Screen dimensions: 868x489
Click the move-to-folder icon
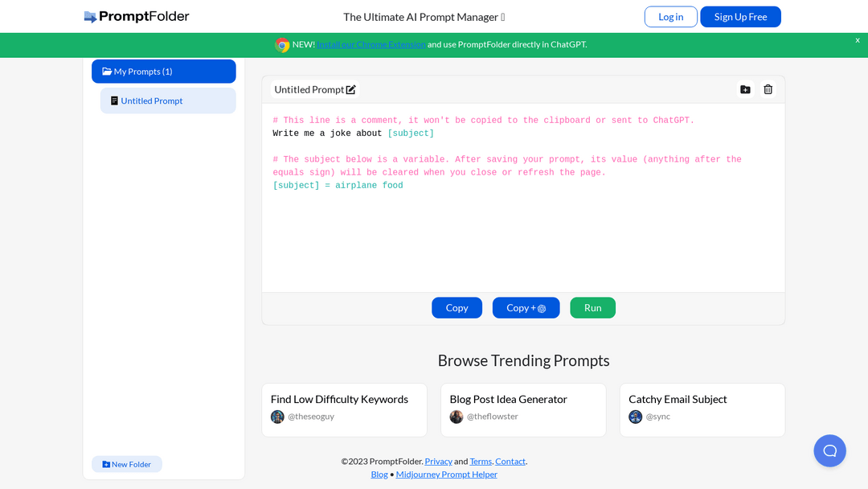745,89
